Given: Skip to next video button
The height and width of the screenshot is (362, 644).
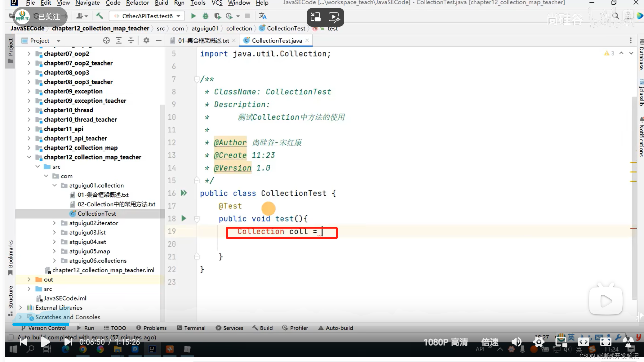Looking at the screenshot, I should tap(68, 342).
